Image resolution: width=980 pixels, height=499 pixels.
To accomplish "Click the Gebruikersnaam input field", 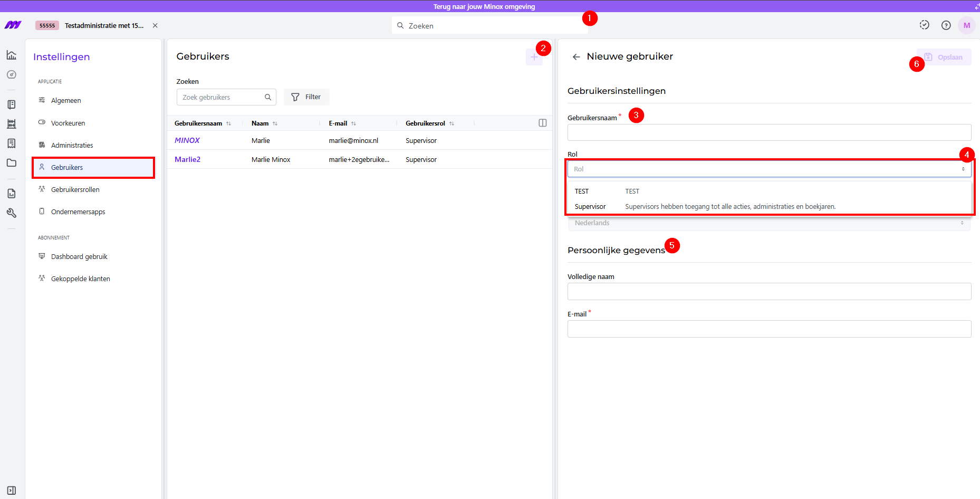I will click(x=769, y=132).
